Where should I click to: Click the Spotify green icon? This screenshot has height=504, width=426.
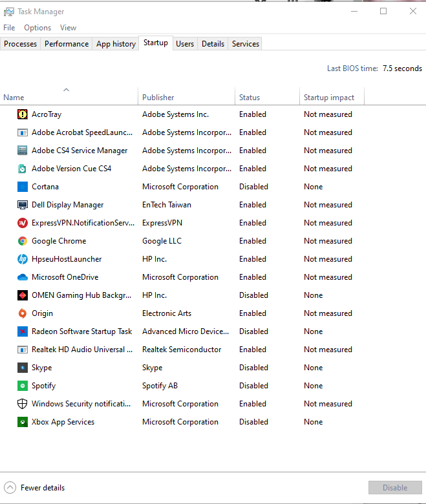click(22, 386)
